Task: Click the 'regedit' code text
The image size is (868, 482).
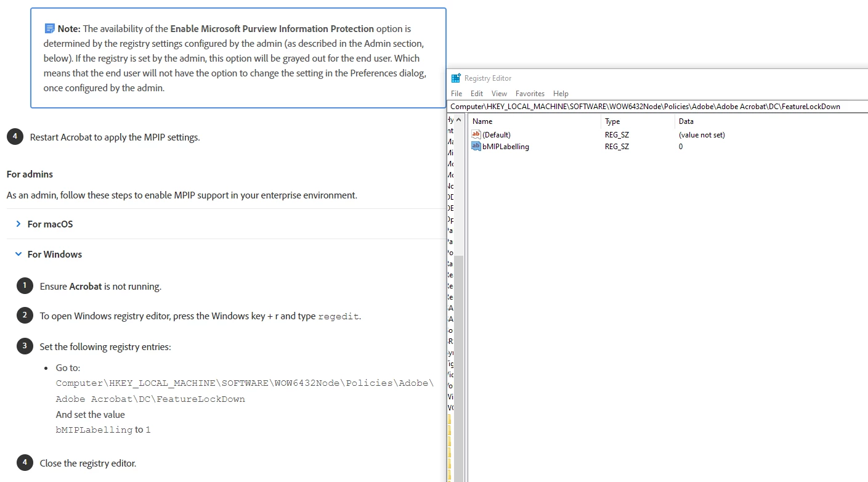Action: coord(338,316)
